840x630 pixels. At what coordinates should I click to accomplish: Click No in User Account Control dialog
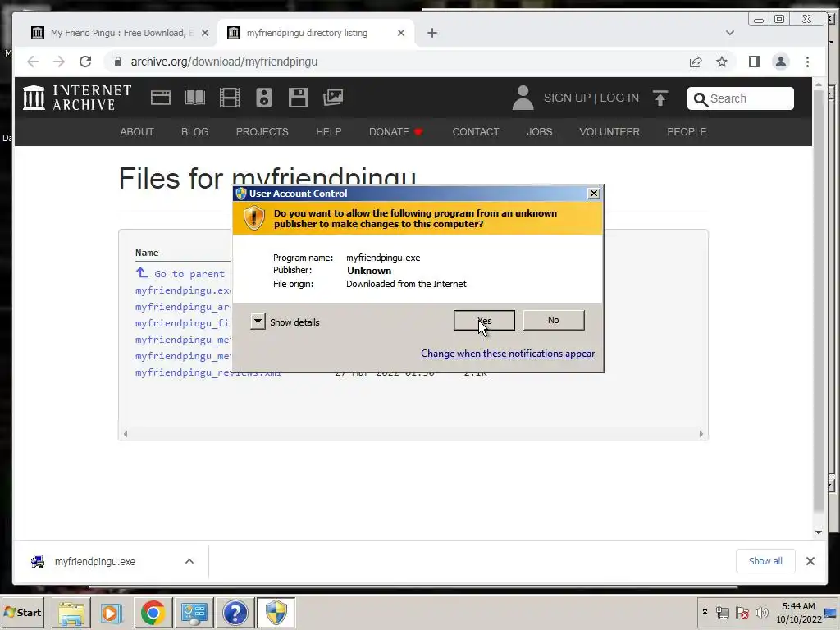554,321
